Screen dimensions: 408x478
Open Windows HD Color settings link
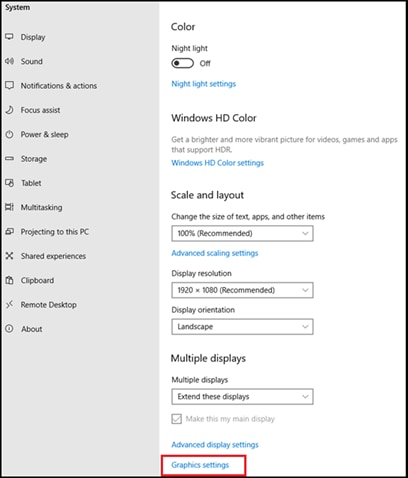(x=217, y=163)
